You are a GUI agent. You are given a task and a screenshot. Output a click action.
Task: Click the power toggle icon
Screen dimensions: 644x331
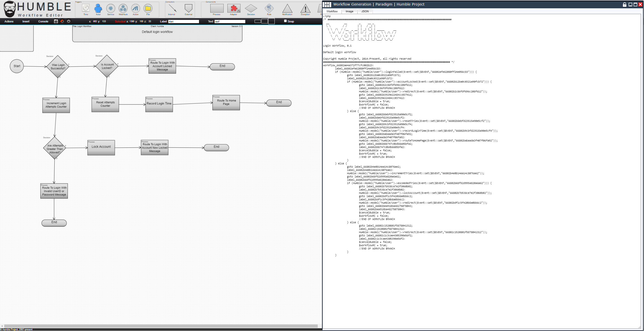[68, 21]
